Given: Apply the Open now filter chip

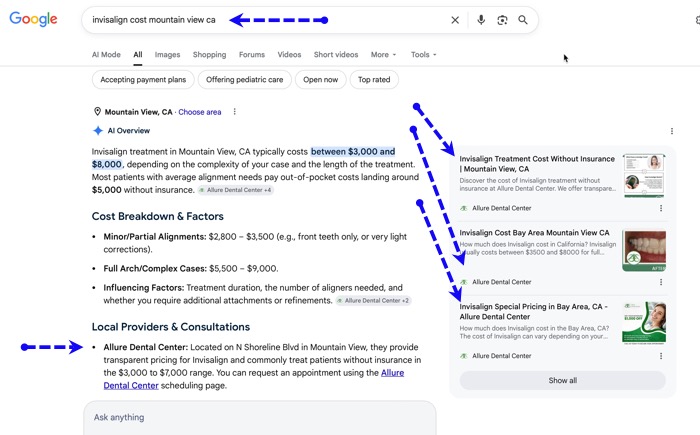Looking at the screenshot, I should pyautogui.click(x=321, y=79).
